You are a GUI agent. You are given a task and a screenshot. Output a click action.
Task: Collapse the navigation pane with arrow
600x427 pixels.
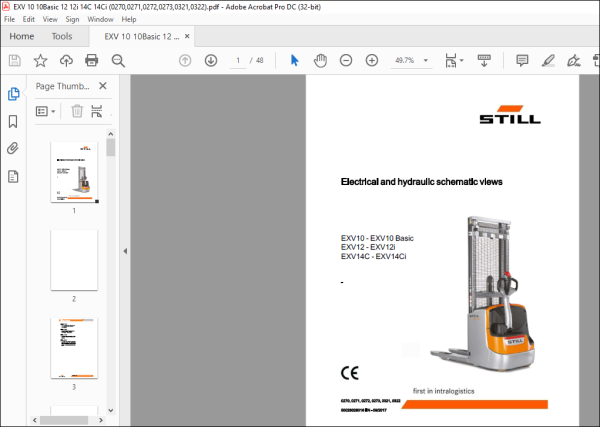125,251
